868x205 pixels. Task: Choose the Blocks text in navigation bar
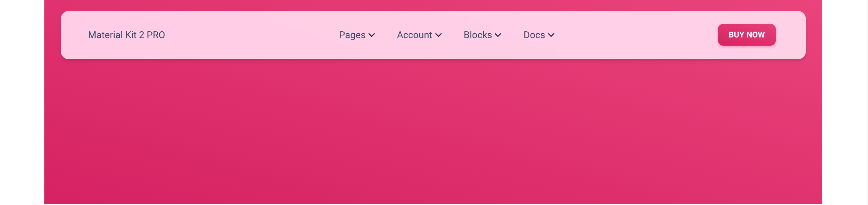pyautogui.click(x=478, y=35)
